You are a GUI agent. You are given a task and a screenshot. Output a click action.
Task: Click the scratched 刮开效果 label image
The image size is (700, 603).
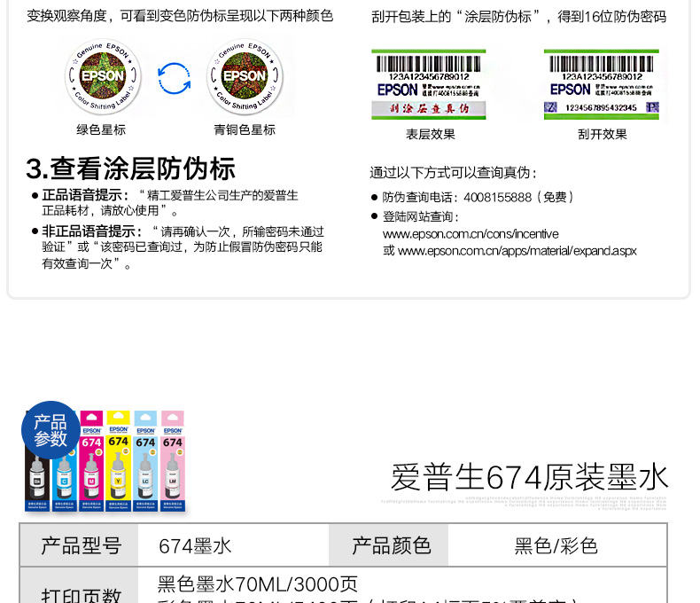(602, 84)
